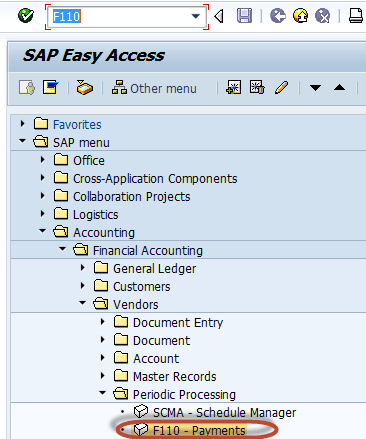This screenshot has height=439, width=366.
Task: Select Document Entry tree item
Action: point(178,323)
